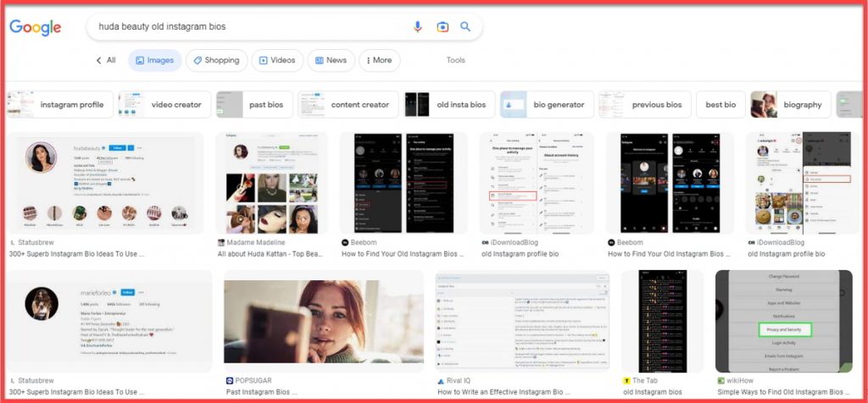Click the 'wikiHow' source name
The image size is (868, 403).
[x=740, y=381]
